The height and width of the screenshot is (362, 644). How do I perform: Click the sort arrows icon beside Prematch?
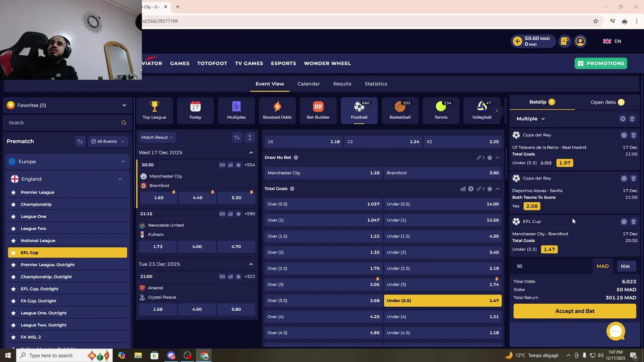pos(80,141)
